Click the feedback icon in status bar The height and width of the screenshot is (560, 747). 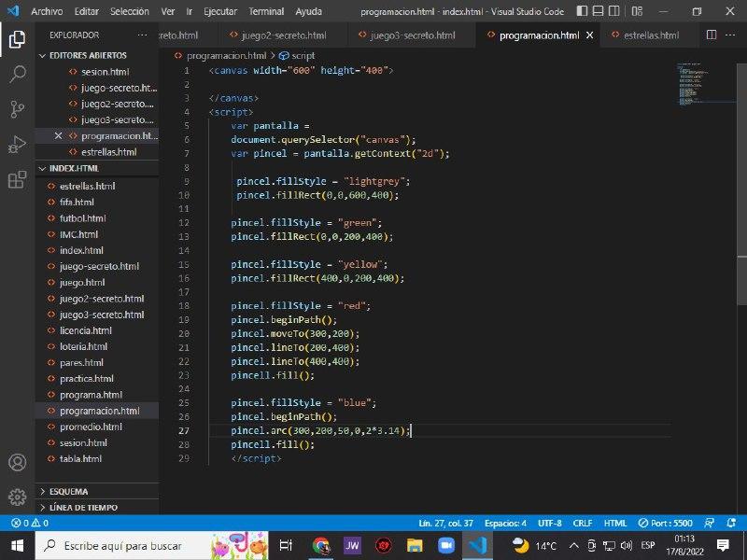710,524
